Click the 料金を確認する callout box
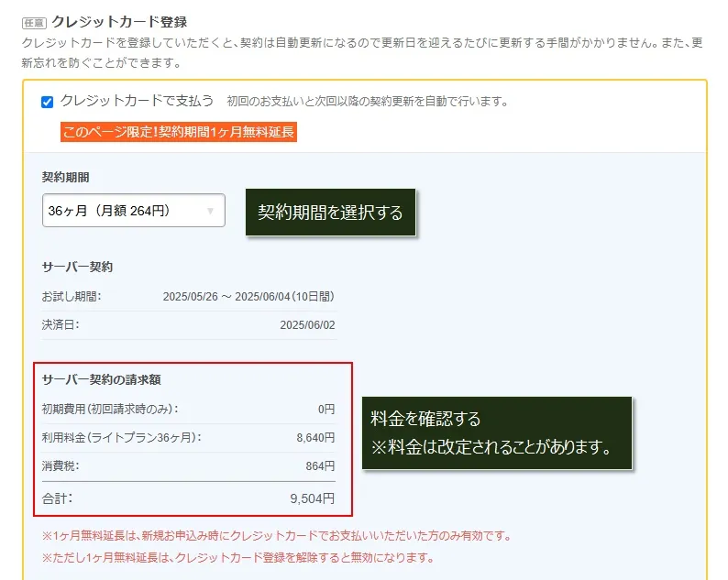This screenshot has height=580, width=728. pyautogui.click(x=497, y=433)
